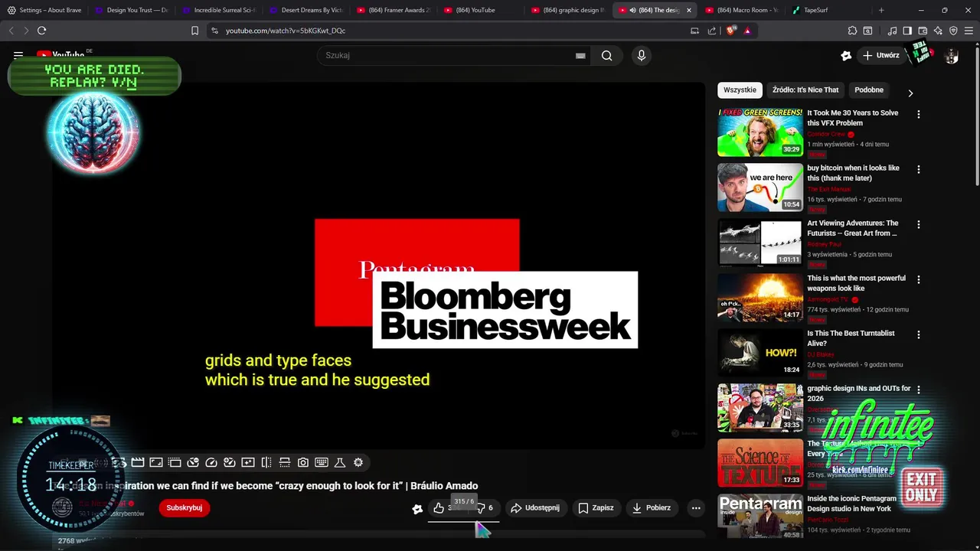Open 'buy bitcoin' video thumbnail
Image resolution: width=980 pixels, height=551 pixels.
point(760,187)
